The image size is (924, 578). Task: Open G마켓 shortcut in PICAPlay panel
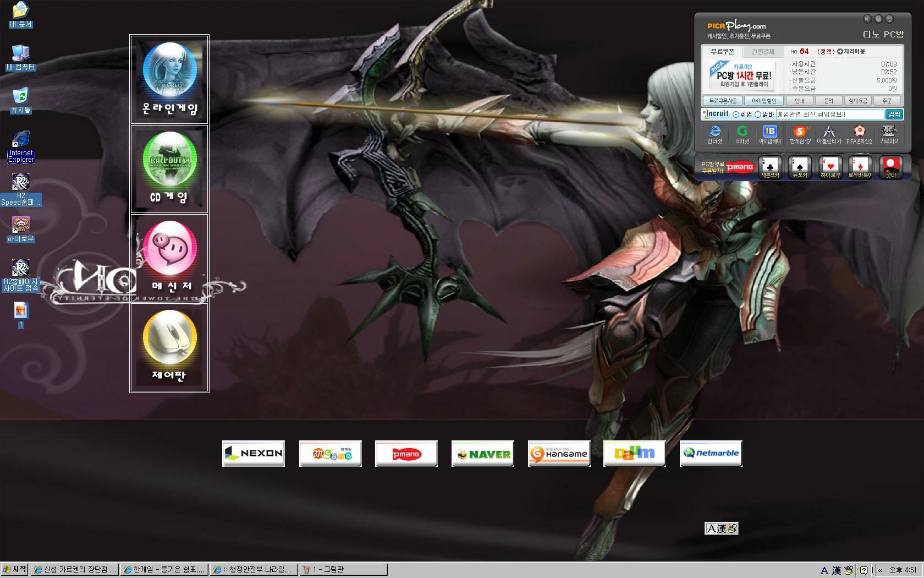pyautogui.click(x=742, y=134)
